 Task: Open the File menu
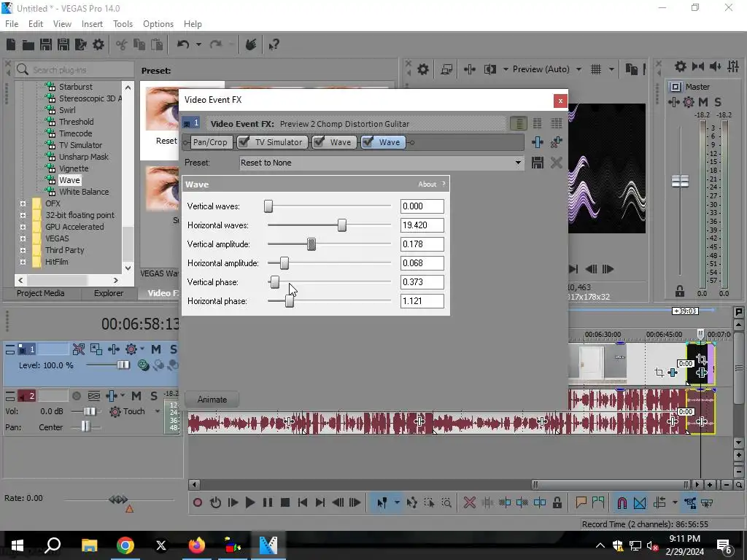pos(12,24)
